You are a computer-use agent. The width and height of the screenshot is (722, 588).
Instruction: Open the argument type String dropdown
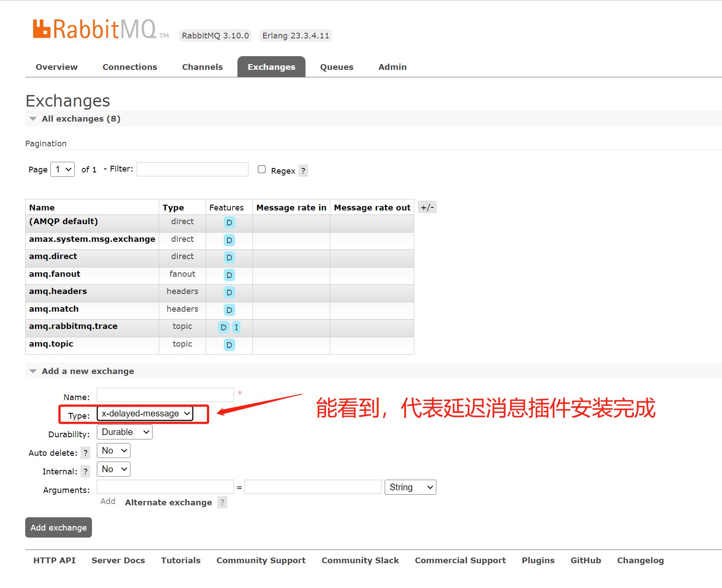[410, 487]
